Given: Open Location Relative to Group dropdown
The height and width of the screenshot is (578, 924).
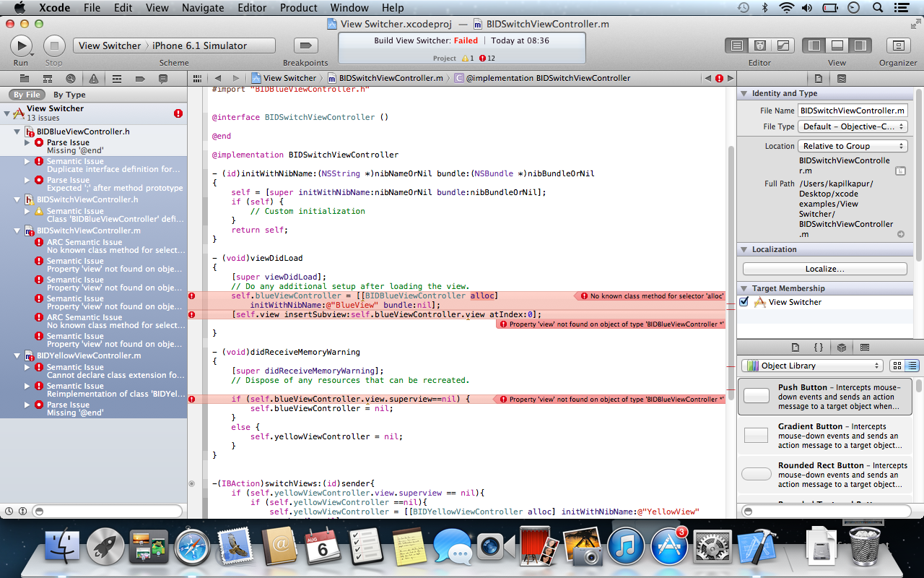Looking at the screenshot, I should pyautogui.click(x=853, y=146).
